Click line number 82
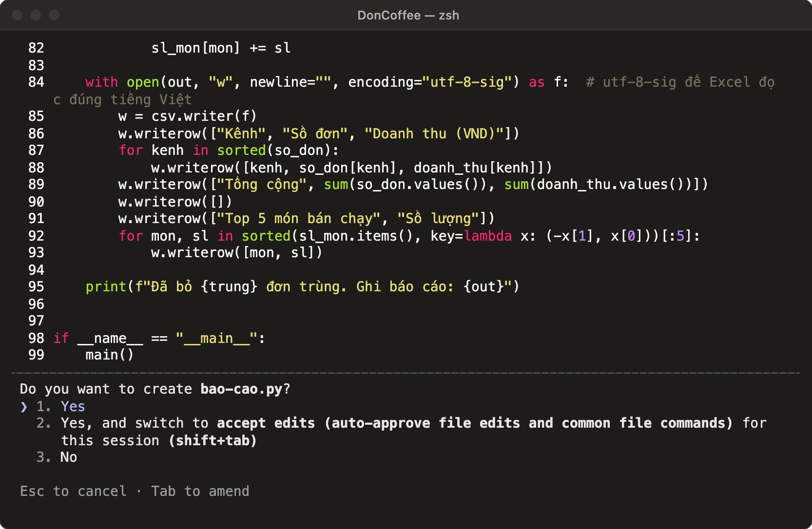Image resolution: width=812 pixels, height=529 pixels. [x=36, y=48]
